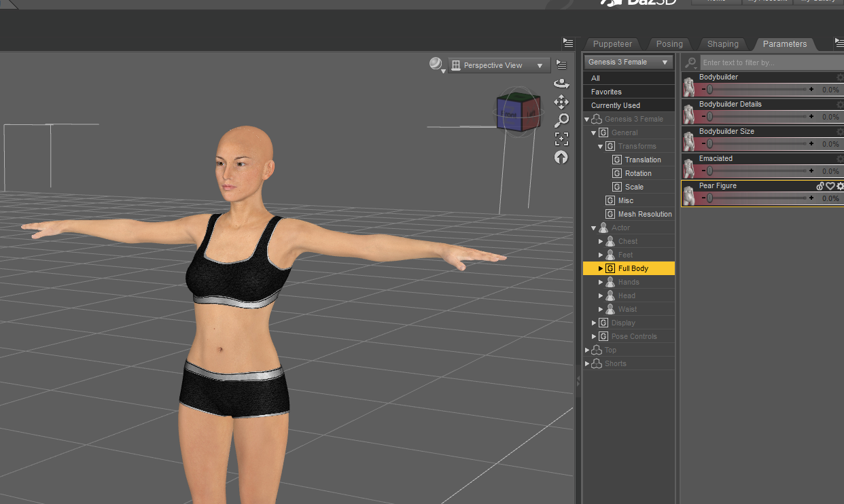Image resolution: width=844 pixels, height=504 pixels.
Task: Click the Emaciated slider handle
Action: tap(709, 170)
